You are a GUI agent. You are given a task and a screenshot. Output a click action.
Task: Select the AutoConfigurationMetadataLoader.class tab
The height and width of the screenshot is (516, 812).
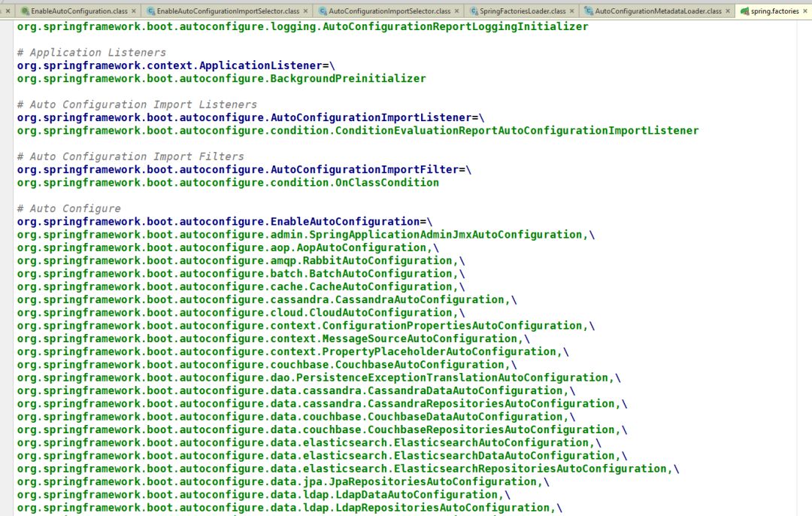[x=658, y=11]
